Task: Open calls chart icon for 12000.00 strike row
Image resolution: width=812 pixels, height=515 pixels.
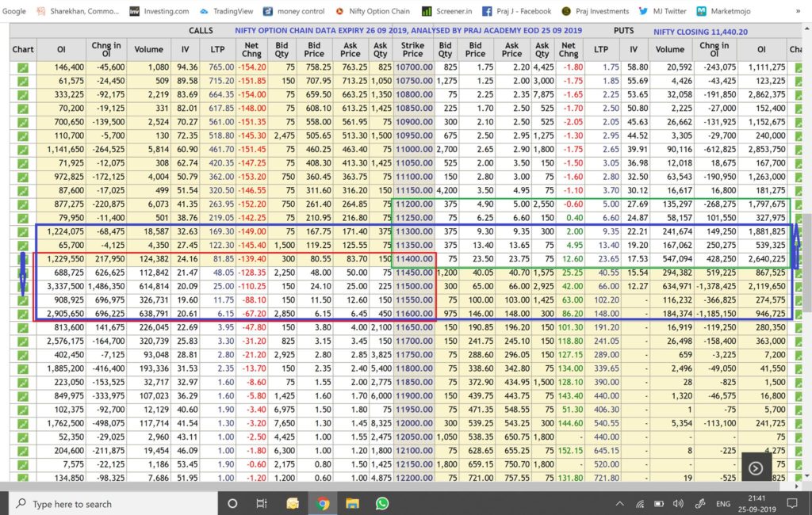Action: pyautogui.click(x=23, y=423)
